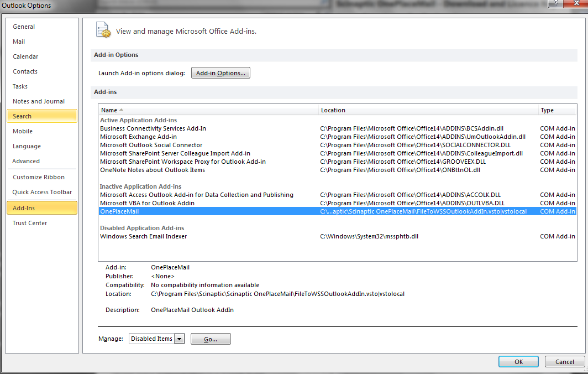Image resolution: width=588 pixels, height=374 pixels.
Task: Click 'OnePlaceMail Outlook AddIn' description text
Action: (192, 310)
